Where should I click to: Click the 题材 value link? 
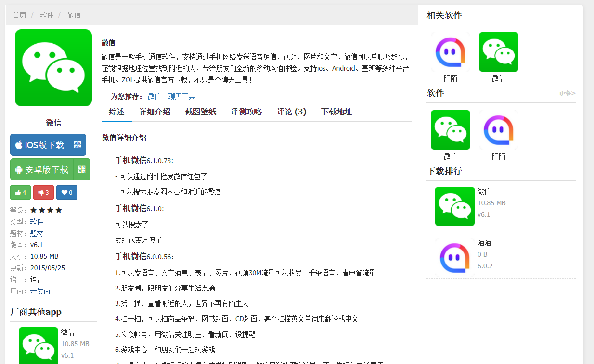(x=37, y=233)
